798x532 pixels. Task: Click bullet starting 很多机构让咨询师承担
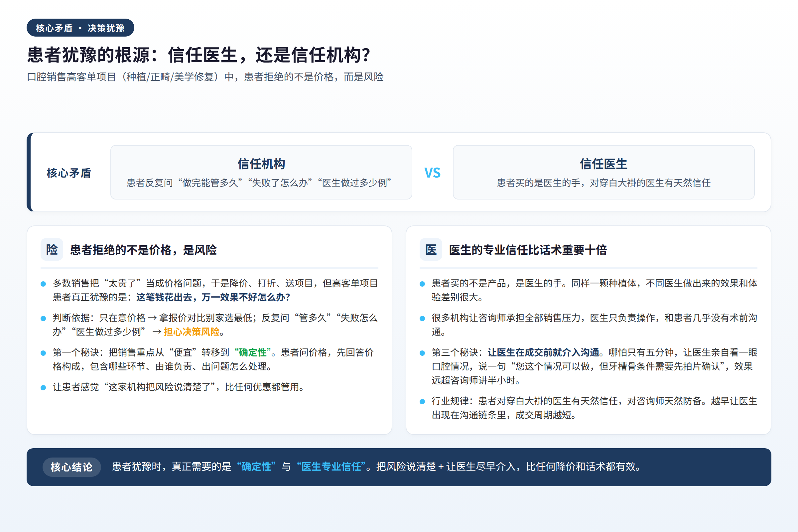click(x=594, y=325)
